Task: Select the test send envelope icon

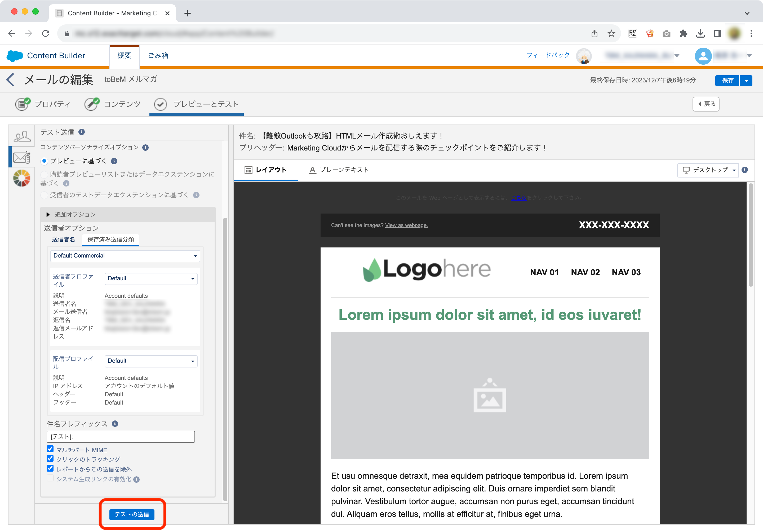Action: 22,157
